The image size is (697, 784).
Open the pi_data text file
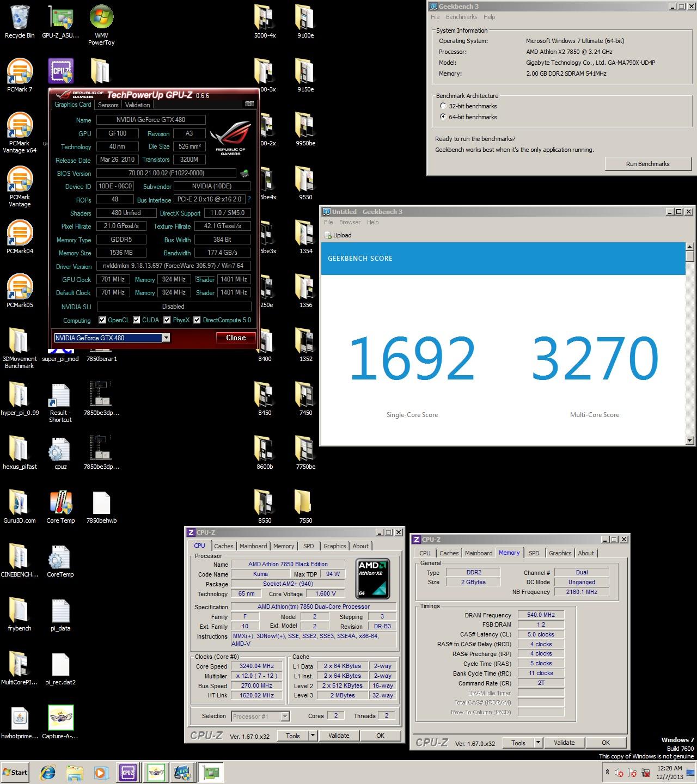pyautogui.click(x=60, y=614)
